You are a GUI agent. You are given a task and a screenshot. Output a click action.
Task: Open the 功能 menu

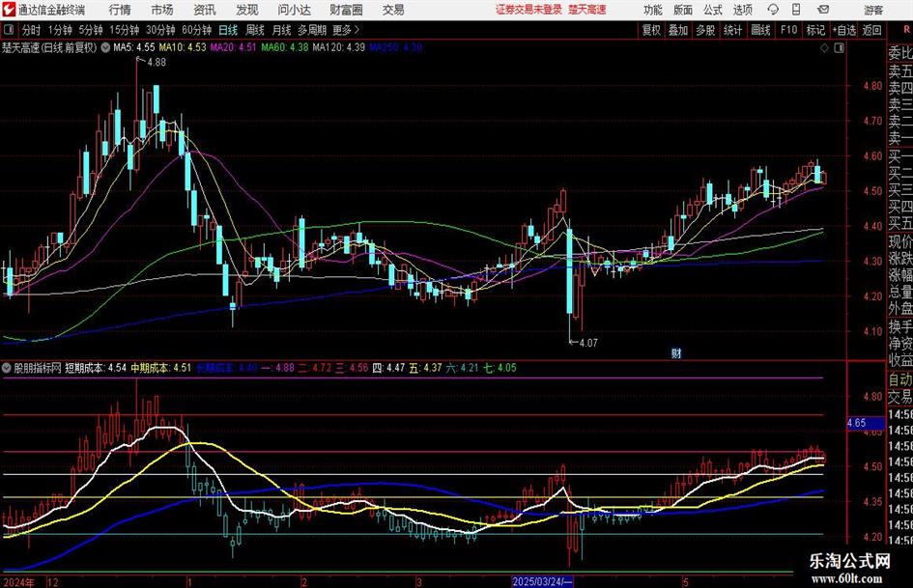[x=653, y=10]
